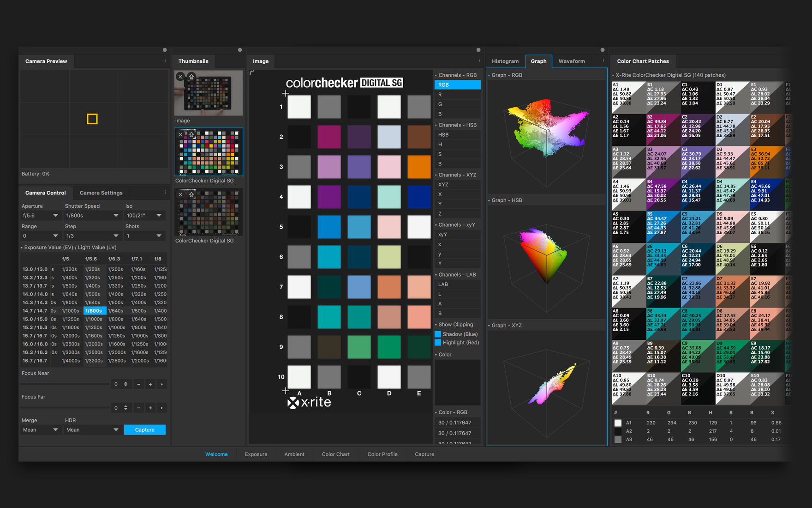Click the Focus Far play arrow button
Image resolution: width=812 pixels, height=508 pixels.
[x=161, y=408]
